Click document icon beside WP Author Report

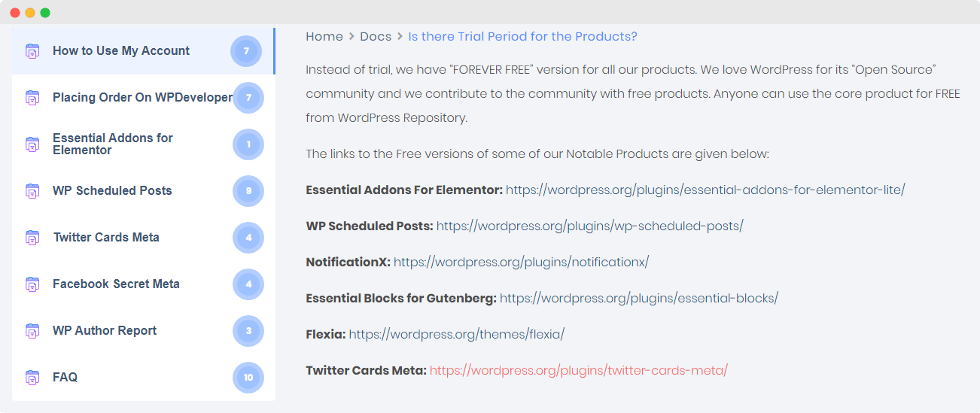coord(32,331)
